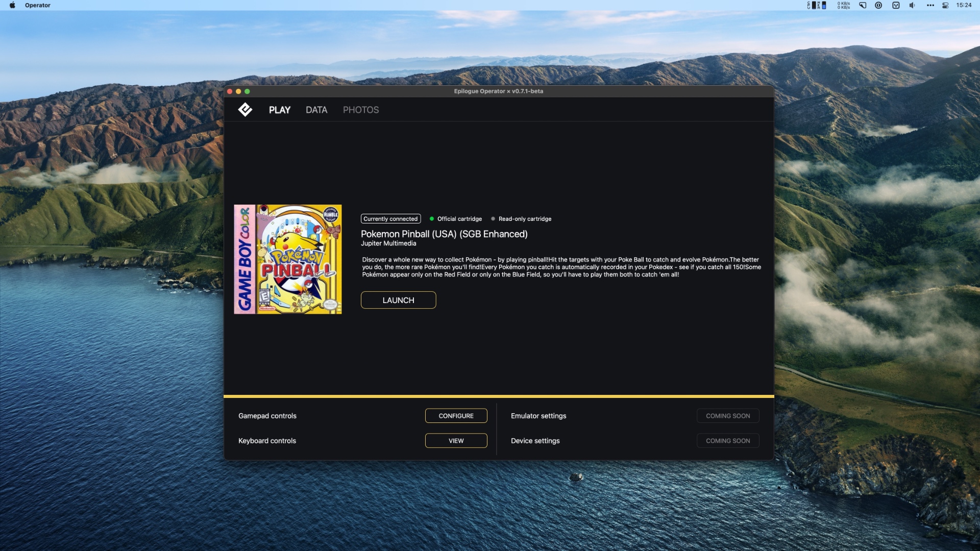Click the network speed indicator in menu bar

[x=844, y=5]
